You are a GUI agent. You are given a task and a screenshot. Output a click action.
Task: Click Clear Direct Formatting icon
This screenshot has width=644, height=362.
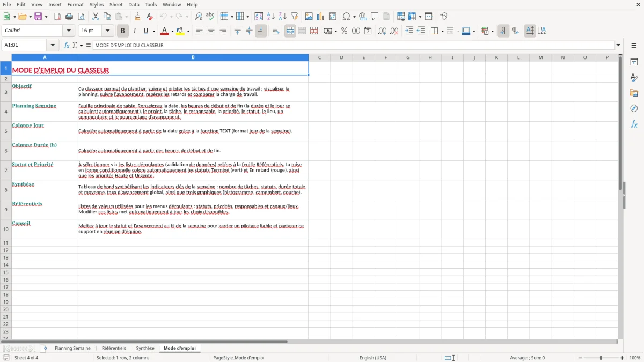[149, 17]
